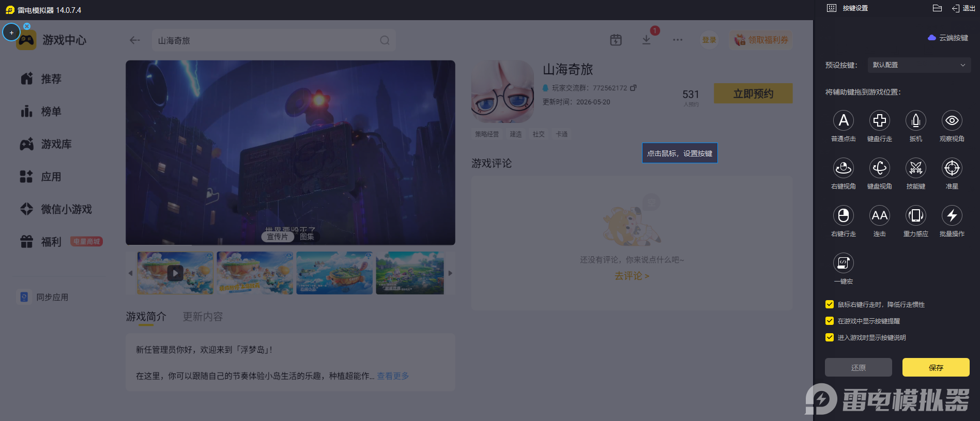
Task: Select the 观察视角 eye icon
Action: click(952, 120)
